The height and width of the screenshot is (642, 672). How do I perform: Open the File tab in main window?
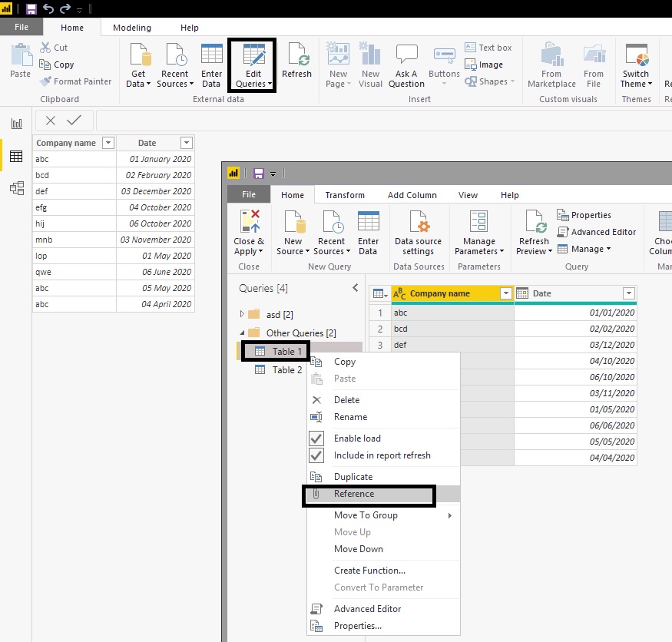[x=22, y=27]
